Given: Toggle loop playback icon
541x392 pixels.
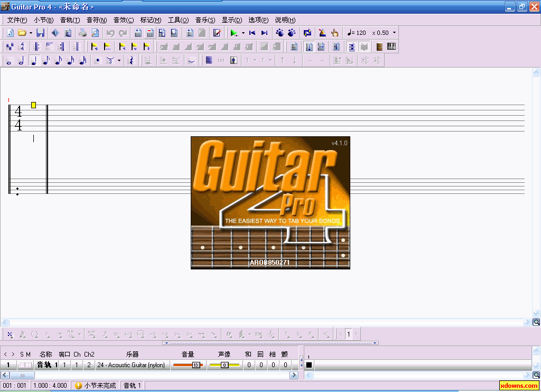Looking at the screenshot, I should coord(307,33).
